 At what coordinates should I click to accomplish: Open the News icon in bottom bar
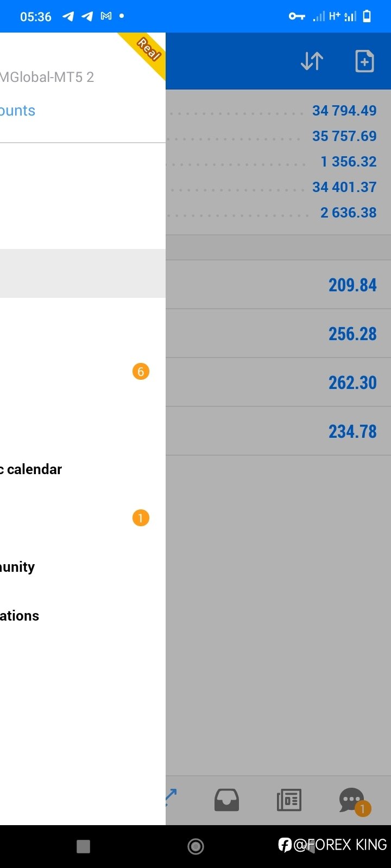click(x=289, y=800)
